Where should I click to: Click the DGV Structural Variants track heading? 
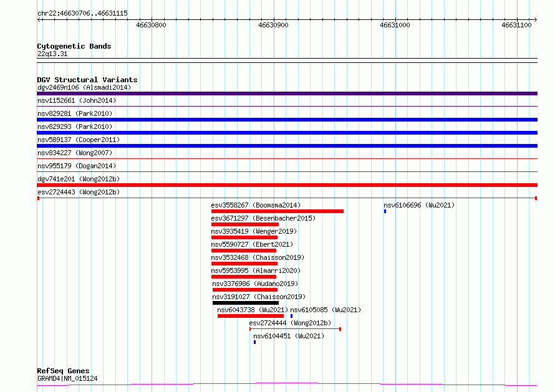coord(87,80)
